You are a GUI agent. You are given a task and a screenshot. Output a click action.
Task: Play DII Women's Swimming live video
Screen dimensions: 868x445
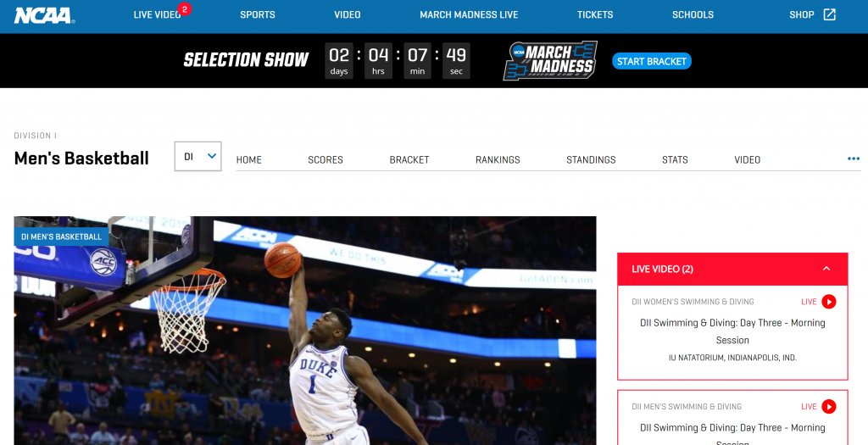coord(829,302)
